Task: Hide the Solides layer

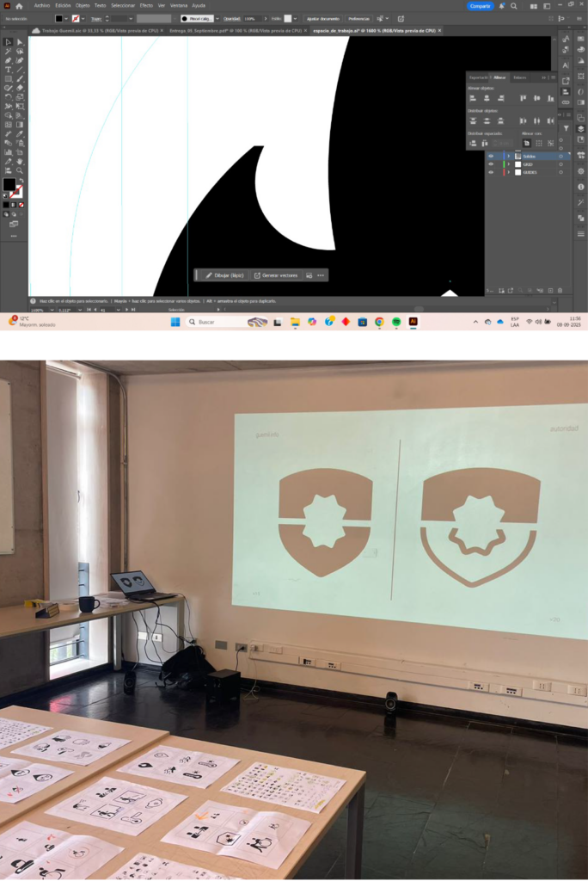Action: pyautogui.click(x=491, y=156)
